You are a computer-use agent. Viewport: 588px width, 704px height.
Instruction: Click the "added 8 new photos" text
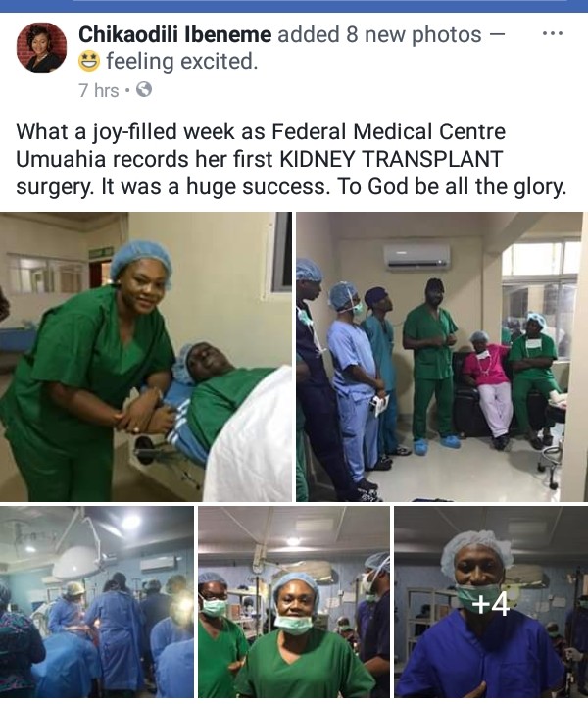click(x=379, y=34)
